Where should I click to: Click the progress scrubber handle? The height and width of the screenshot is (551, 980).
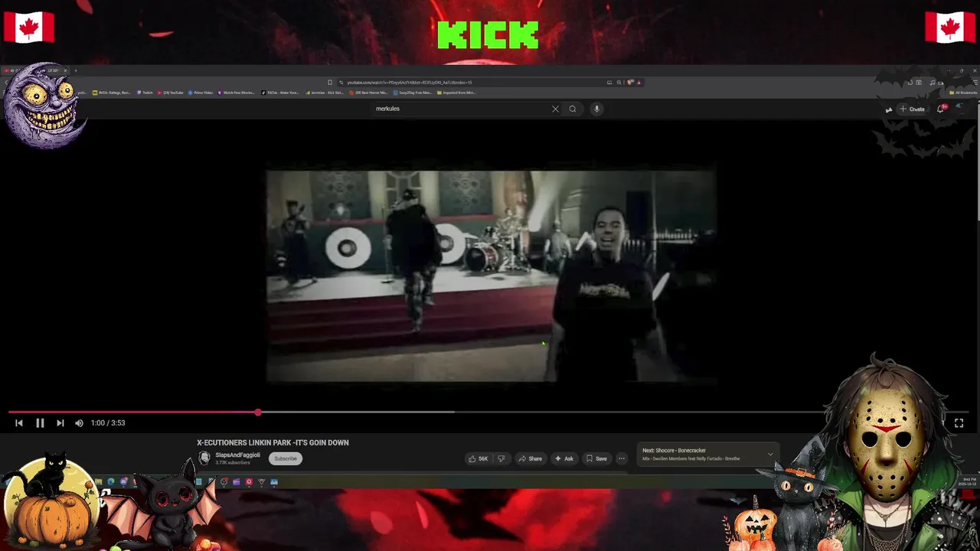(258, 412)
